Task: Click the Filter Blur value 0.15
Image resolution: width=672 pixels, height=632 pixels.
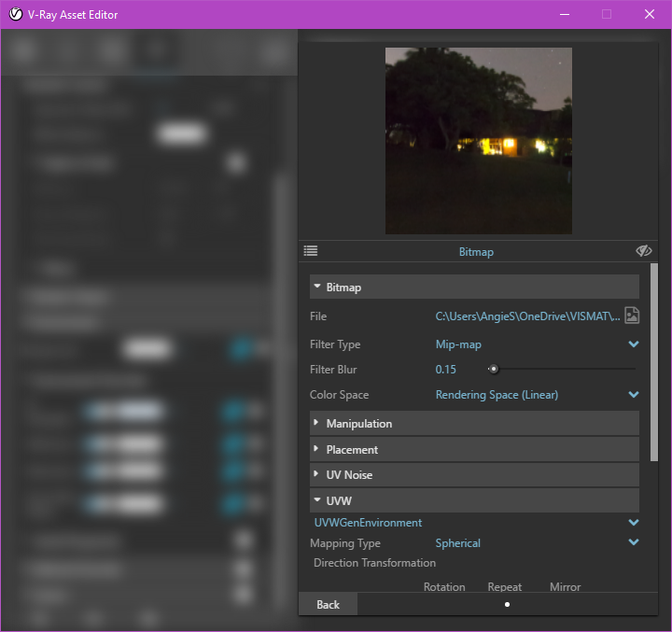Action: point(446,369)
